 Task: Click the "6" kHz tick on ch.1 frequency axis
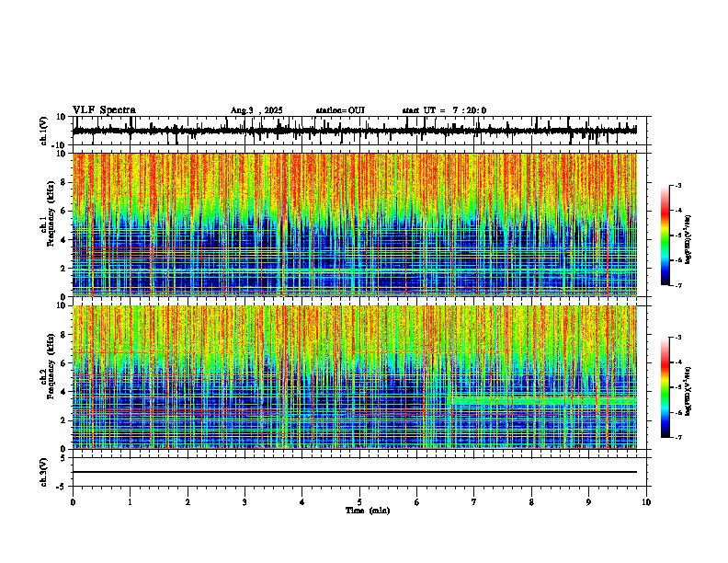coord(64,211)
